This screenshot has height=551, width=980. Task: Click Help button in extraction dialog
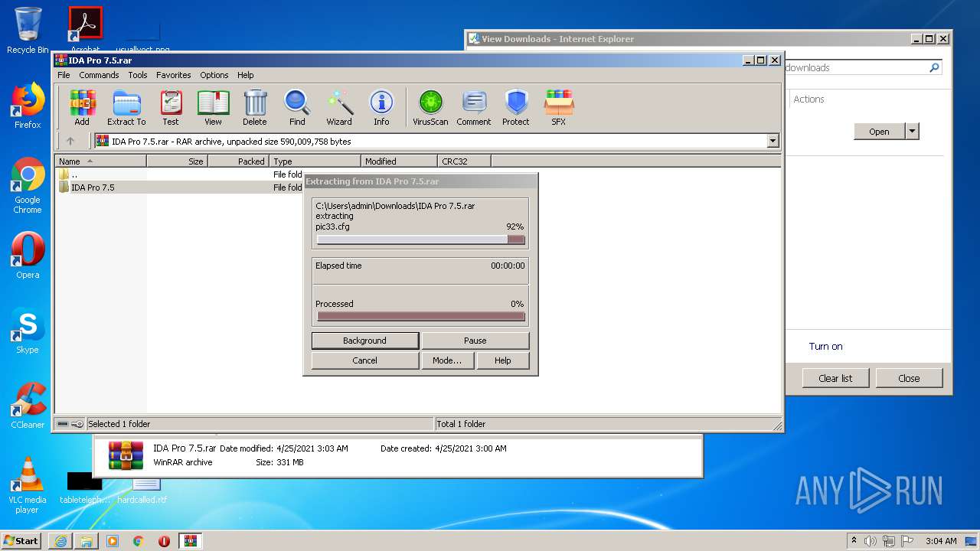point(502,360)
